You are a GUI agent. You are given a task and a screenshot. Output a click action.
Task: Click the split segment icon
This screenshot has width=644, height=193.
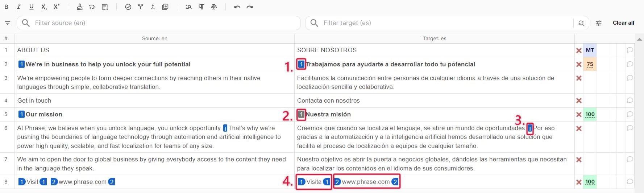tap(141, 7)
